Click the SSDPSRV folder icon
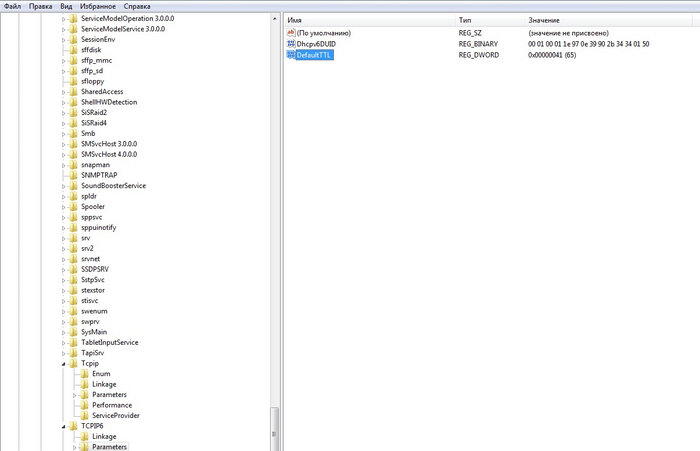Viewport: 700px width, 451px height. (74, 269)
